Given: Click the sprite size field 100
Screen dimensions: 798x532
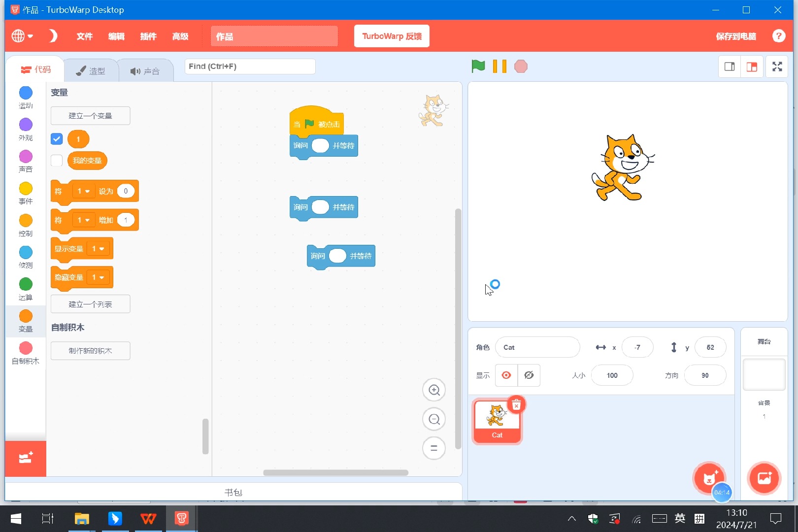Looking at the screenshot, I should [612, 375].
